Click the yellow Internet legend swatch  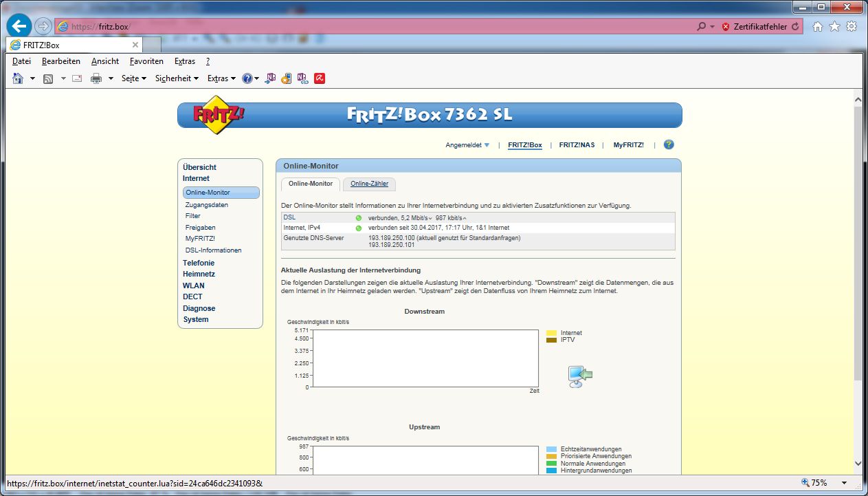tap(551, 333)
